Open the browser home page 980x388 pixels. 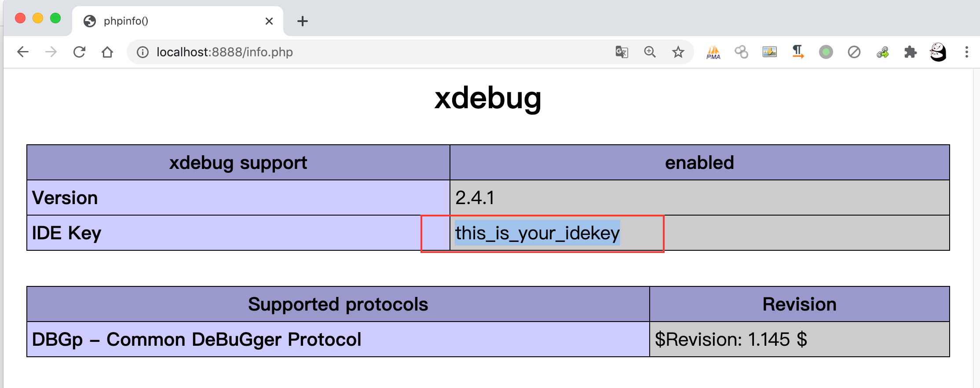click(107, 52)
